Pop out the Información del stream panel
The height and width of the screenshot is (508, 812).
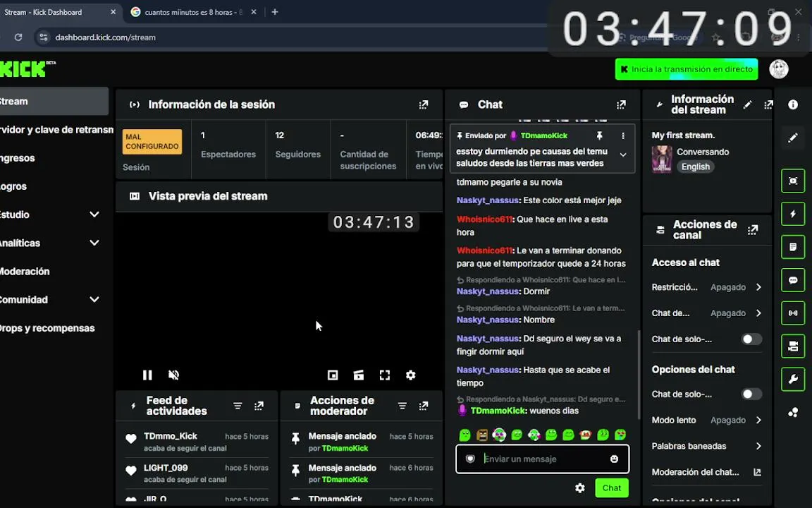point(768,104)
